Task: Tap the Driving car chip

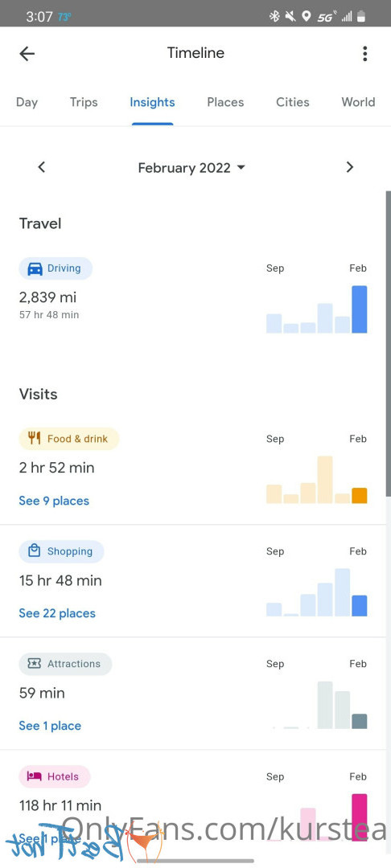Action: click(x=56, y=268)
